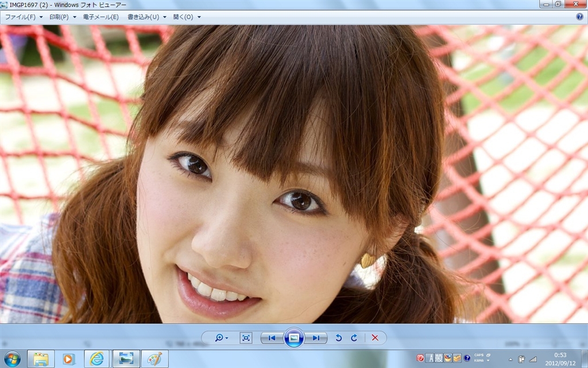Open the Windows Start menu
The height and width of the screenshot is (368, 588).
tap(13, 359)
